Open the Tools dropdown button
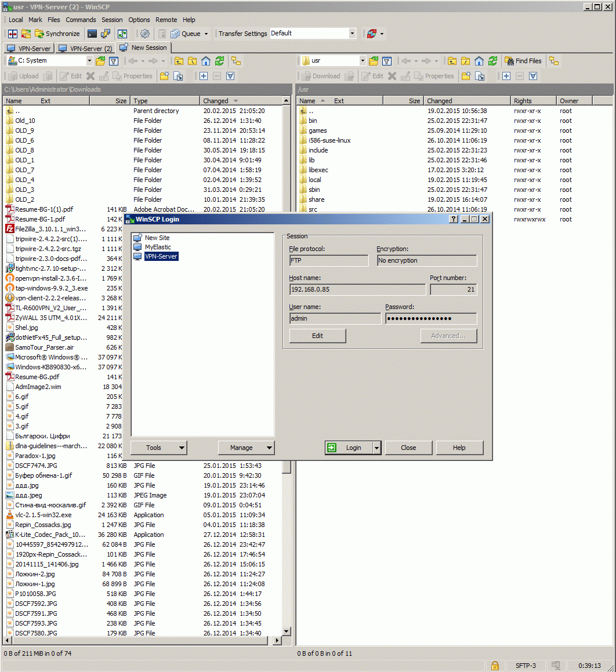Screen dimensions: 616x672 tap(158, 448)
